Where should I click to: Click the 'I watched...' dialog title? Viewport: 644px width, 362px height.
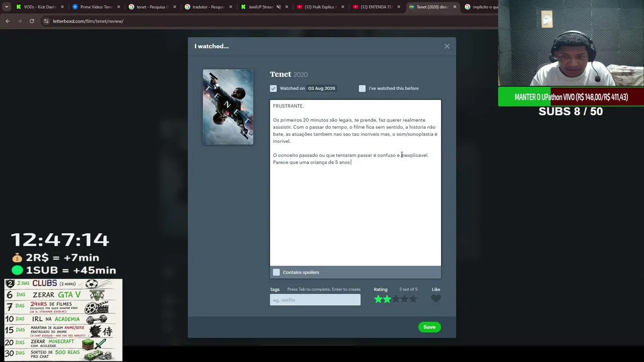click(x=211, y=46)
